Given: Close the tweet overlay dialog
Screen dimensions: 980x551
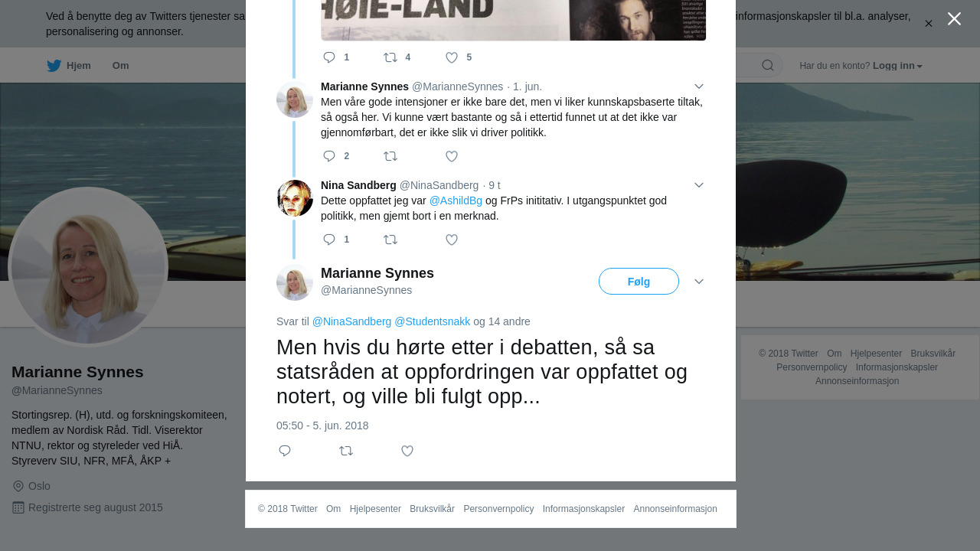Looking at the screenshot, I should (x=954, y=19).
